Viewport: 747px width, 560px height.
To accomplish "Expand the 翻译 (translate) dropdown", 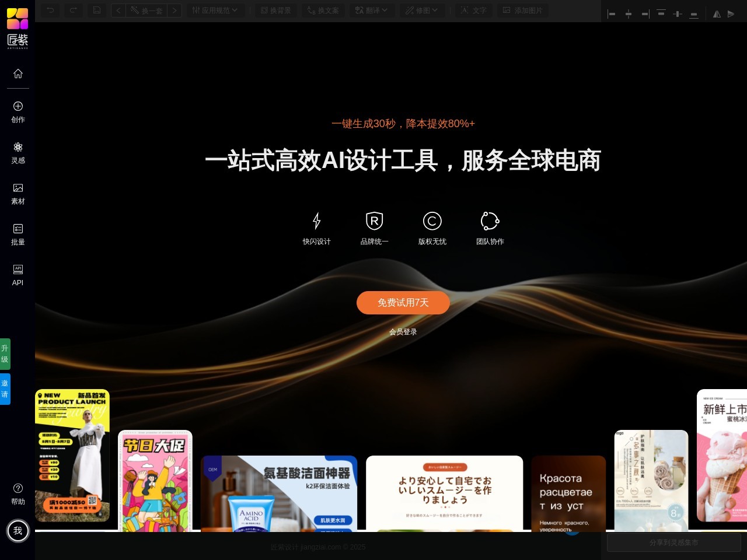I will 371,10.
